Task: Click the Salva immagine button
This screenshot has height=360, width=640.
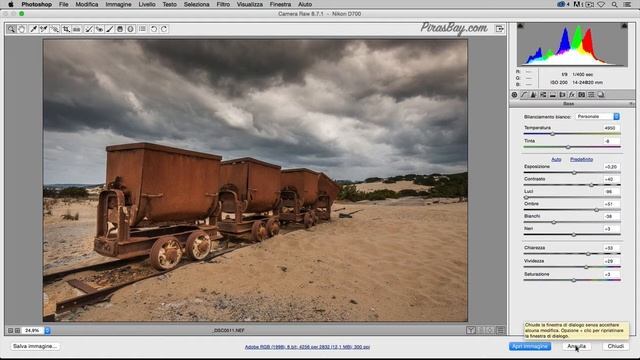Action: [35, 346]
